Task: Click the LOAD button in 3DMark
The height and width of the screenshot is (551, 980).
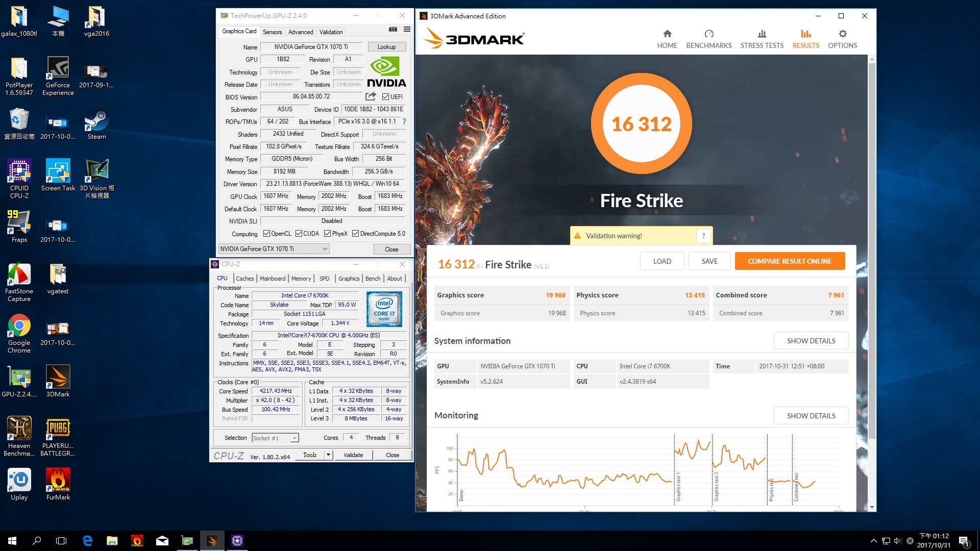Action: pos(662,261)
